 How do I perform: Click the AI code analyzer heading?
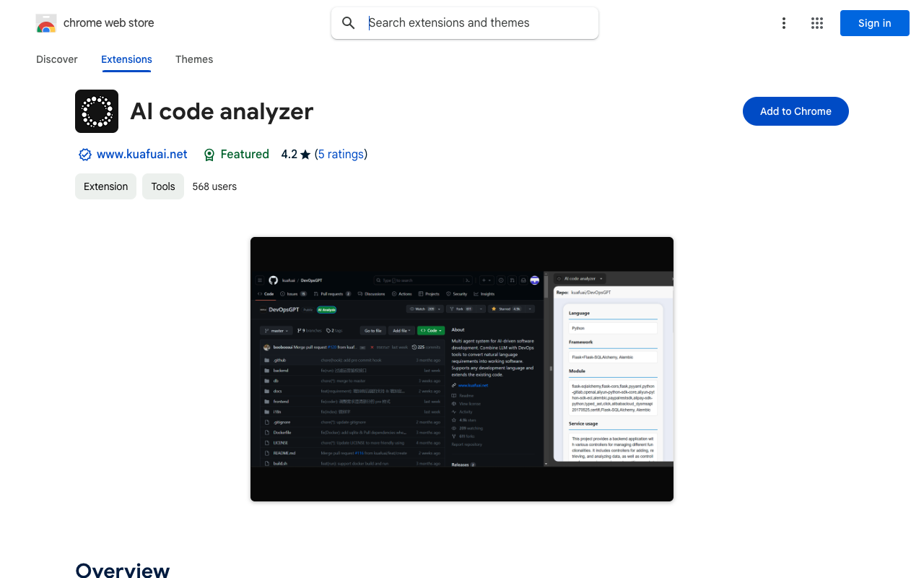click(x=222, y=111)
